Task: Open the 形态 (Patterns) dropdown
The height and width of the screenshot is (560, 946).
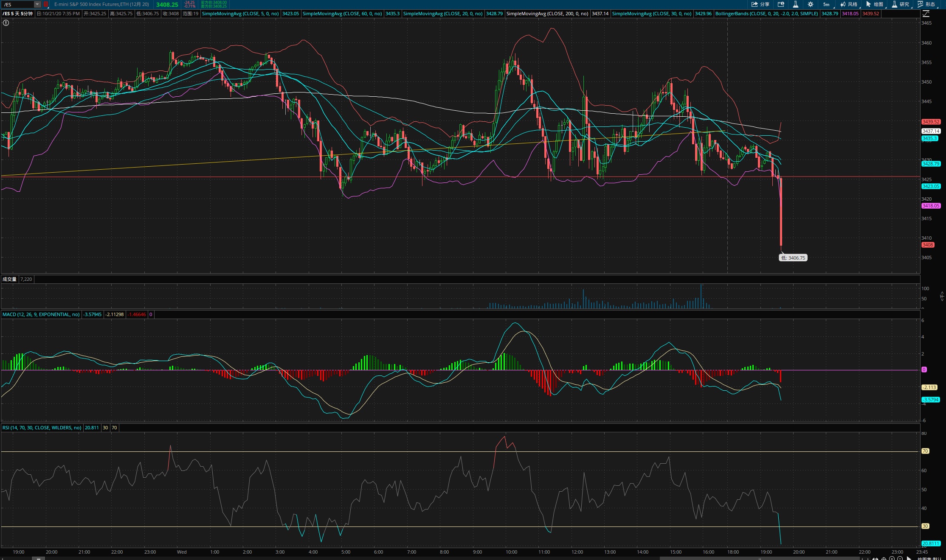Action: click(x=927, y=4)
